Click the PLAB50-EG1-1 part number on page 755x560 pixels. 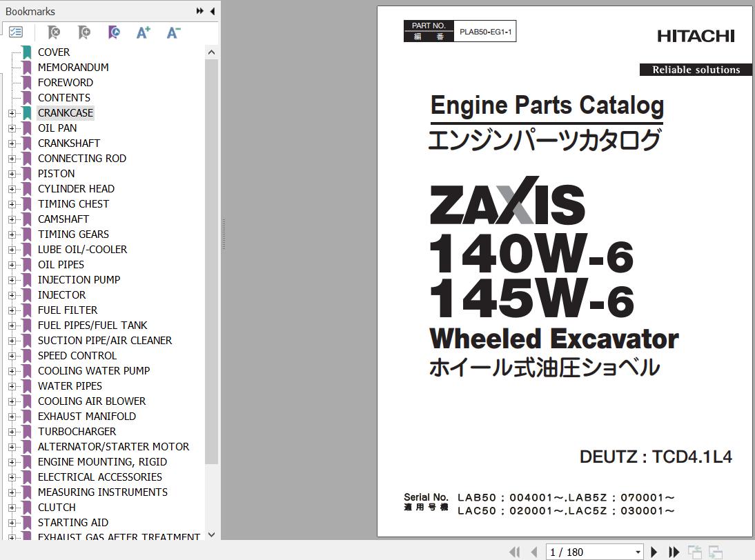pyautogui.click(x=485, y=32)
